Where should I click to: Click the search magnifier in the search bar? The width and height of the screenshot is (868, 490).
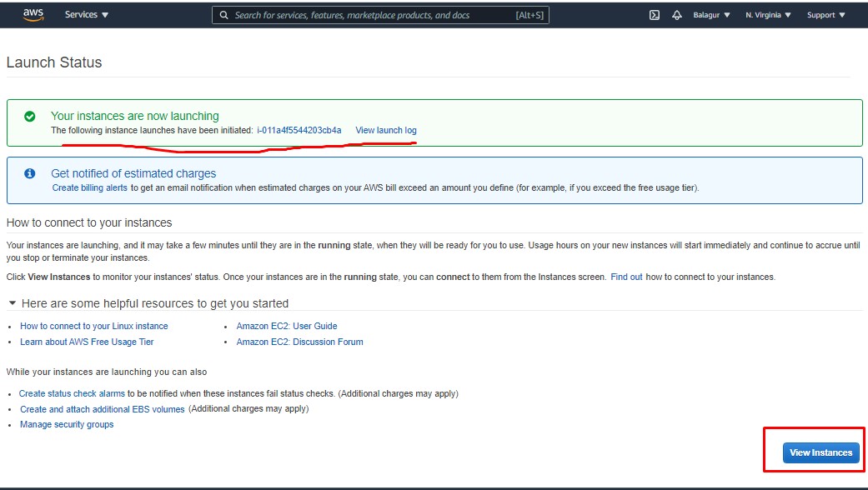[223, 14]
